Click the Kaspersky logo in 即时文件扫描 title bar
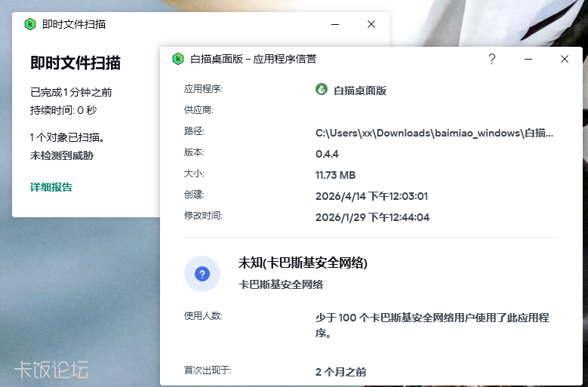 [30, 24]
